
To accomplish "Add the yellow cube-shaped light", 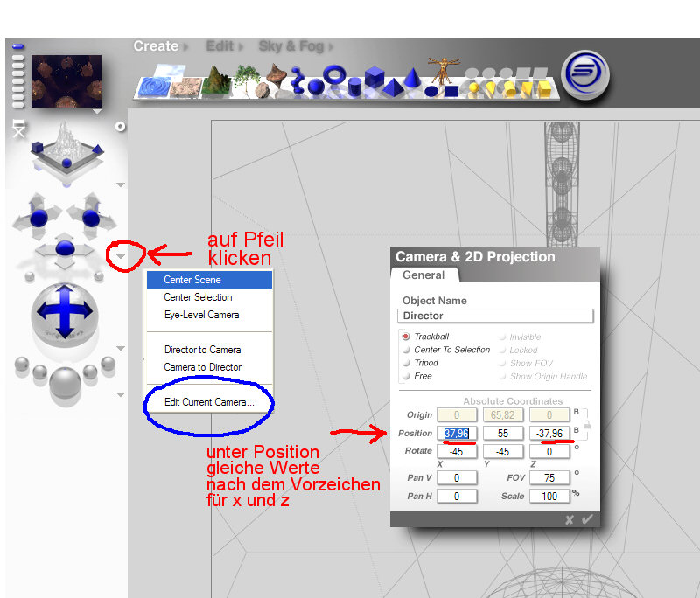I will (x=544, y=88).
